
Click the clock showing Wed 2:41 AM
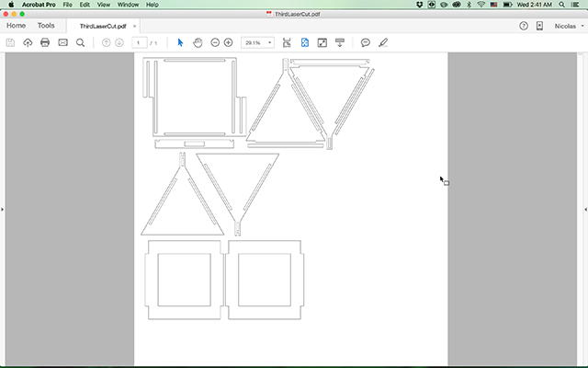535,5
